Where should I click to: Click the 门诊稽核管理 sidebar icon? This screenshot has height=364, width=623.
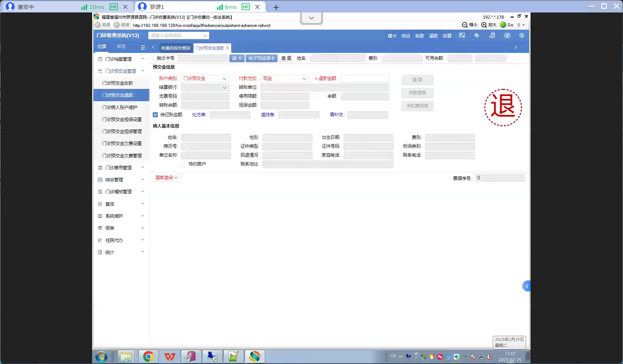click(100, 192)
